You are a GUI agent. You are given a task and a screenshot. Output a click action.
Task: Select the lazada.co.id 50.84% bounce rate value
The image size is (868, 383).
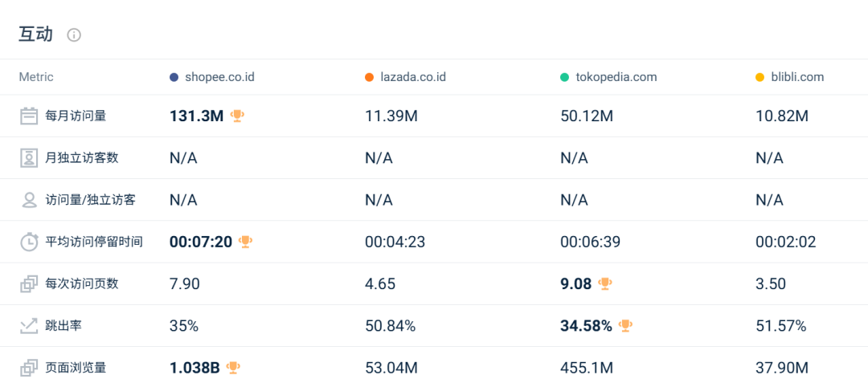[390, 326]
